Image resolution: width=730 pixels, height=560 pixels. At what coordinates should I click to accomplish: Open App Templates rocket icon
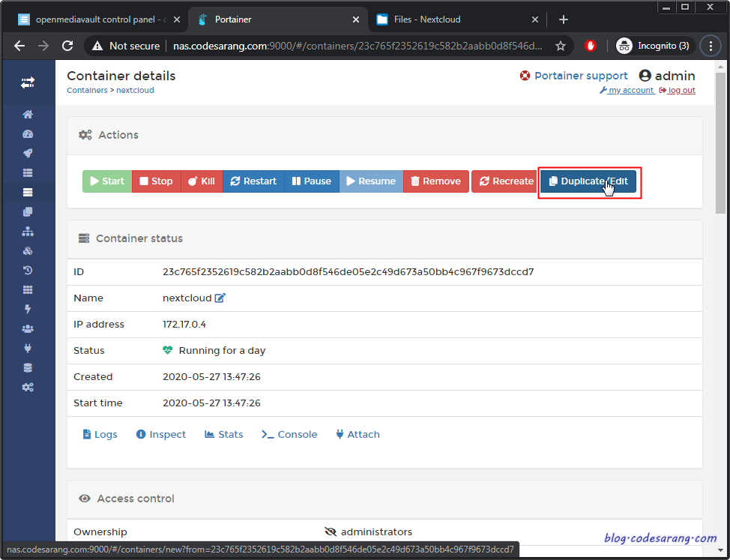point(28,154)
